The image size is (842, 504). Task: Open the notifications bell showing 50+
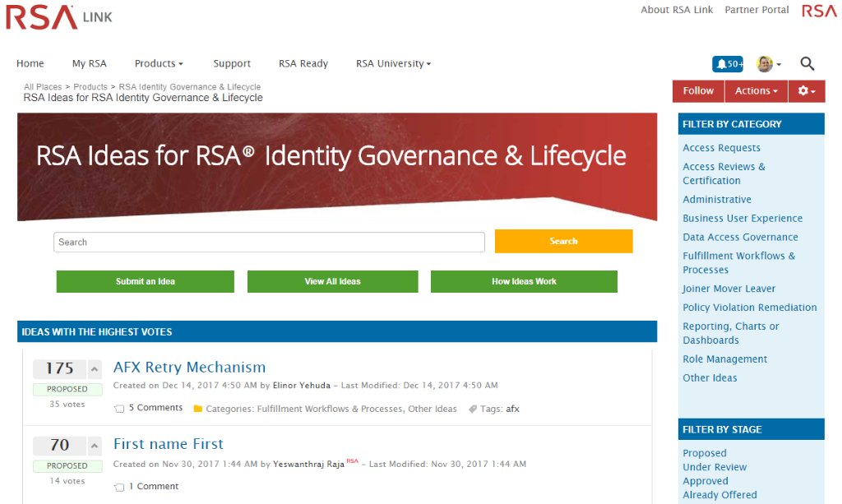728,64
